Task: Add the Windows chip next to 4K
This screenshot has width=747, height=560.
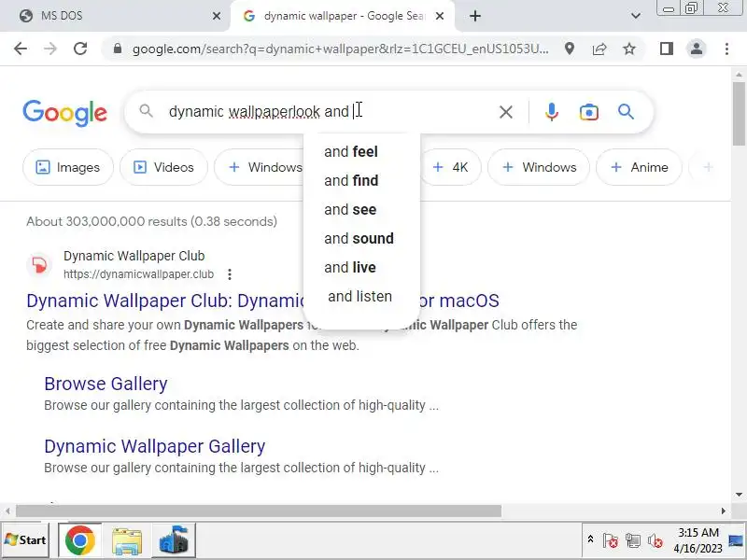Action: coord(539,167)
